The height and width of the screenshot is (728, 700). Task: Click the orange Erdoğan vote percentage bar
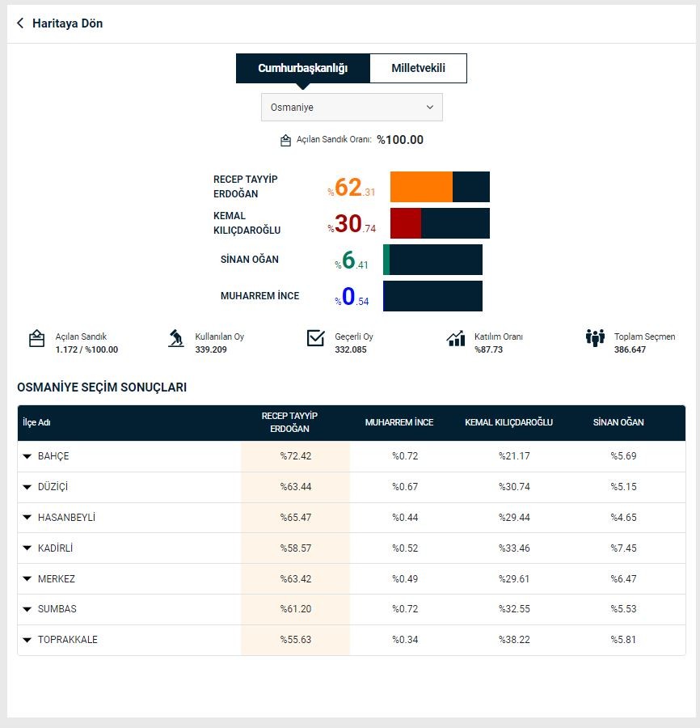421,187
